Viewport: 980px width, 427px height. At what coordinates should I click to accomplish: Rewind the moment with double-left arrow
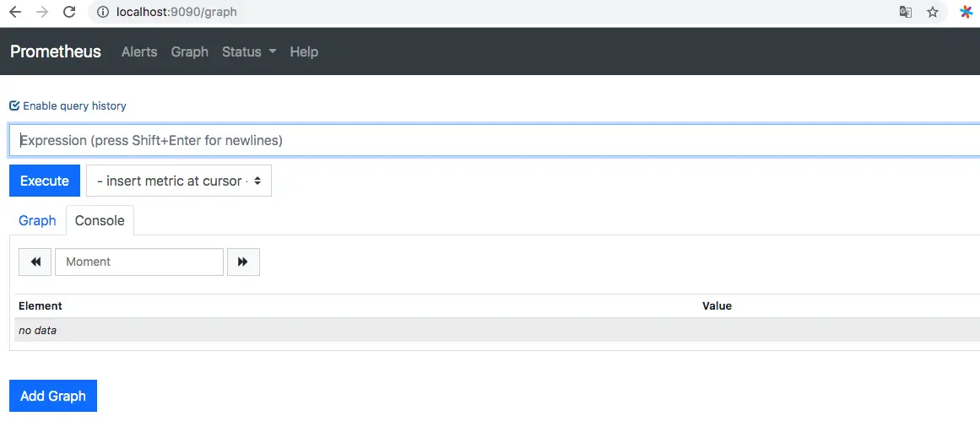[35, 262]
